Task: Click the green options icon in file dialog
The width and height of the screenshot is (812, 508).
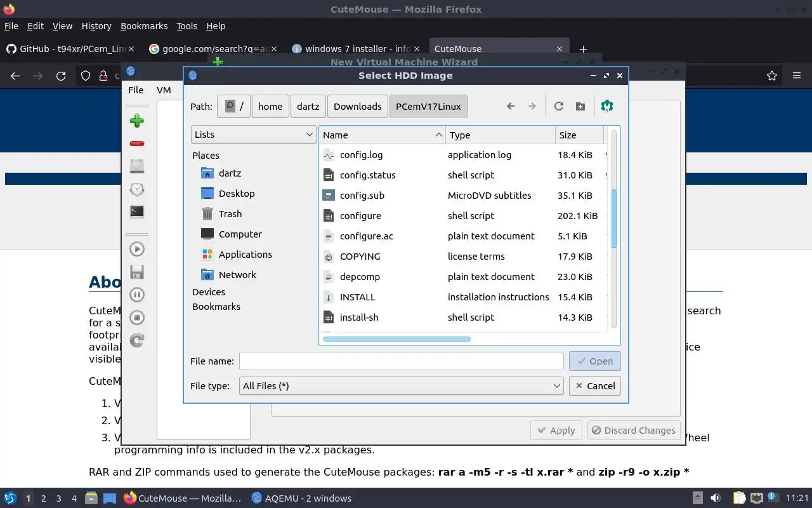Action: pos(607,106)
